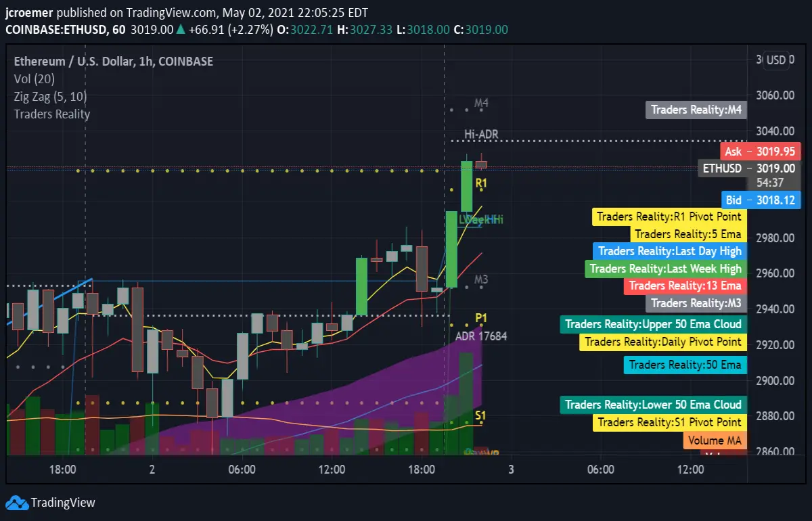The width and height of the screenshot is (812, 521).
Task: Click the Traders Reality:5 Ema label
Action: (688, 234)
